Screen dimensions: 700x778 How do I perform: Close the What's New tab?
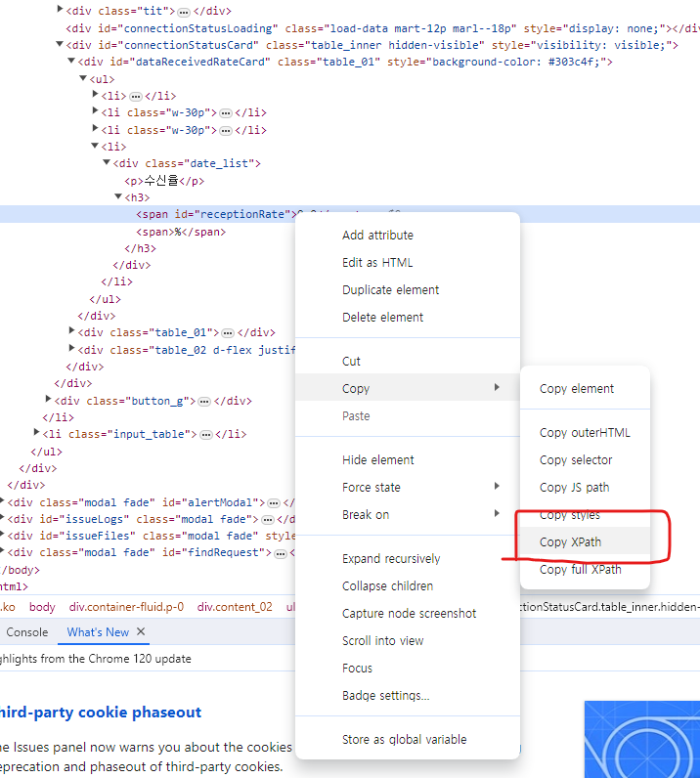(x=141, y=631)
